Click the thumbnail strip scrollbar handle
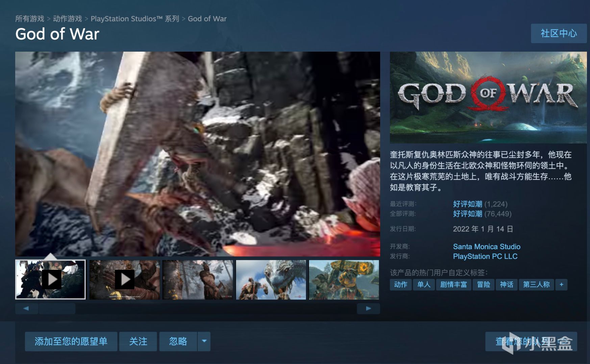Viewport: 590px width, 364px height. (57, 308)
